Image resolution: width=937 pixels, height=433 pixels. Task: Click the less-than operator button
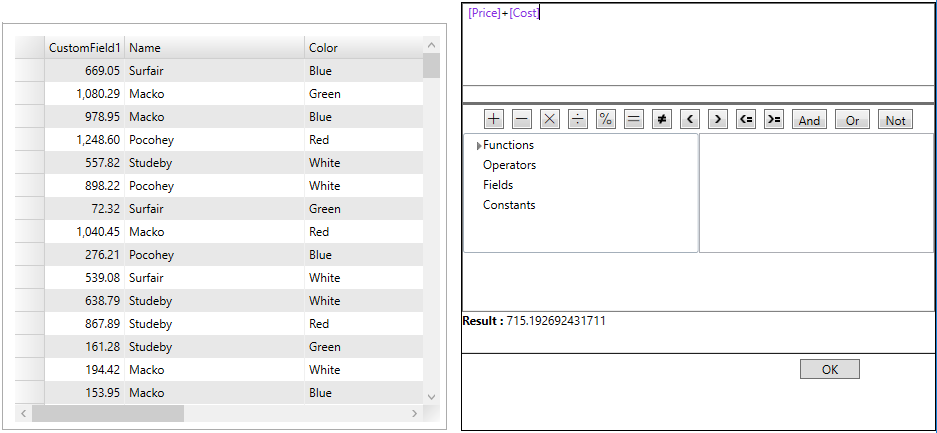tap(689, 119)
